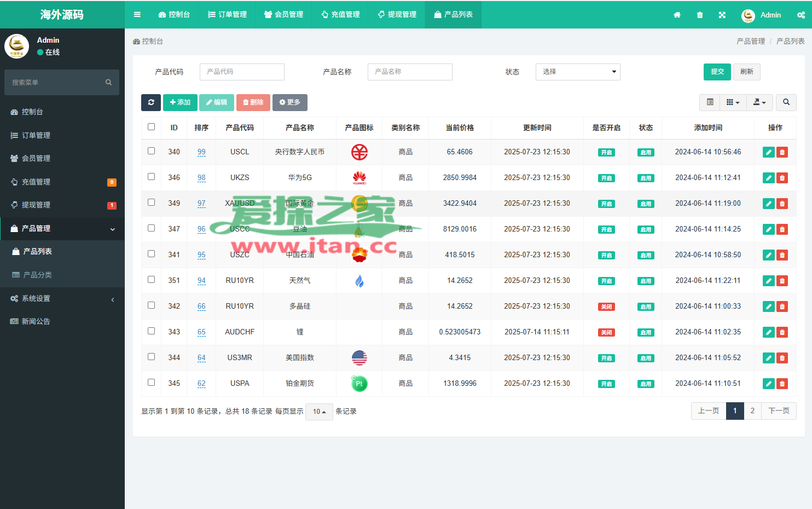The height and width of the screenshot is (509, 812).
Task: Click the trash icon in top bar
Action: [x=700, y=15]
